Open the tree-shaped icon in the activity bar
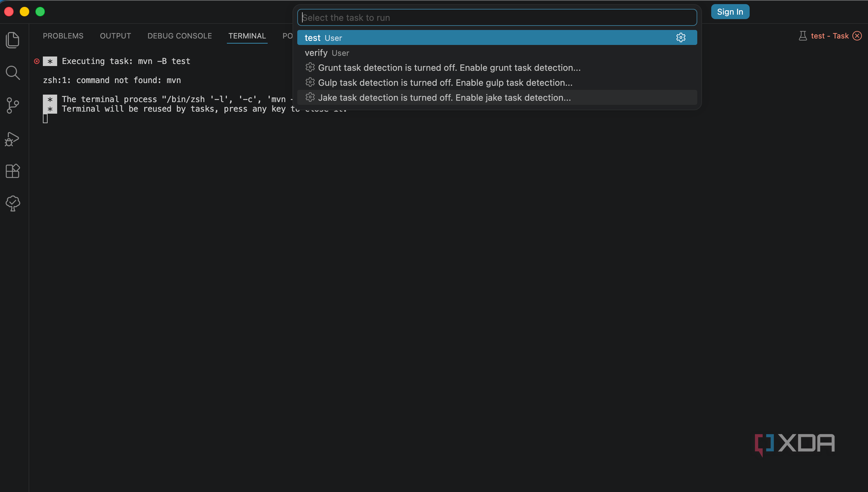Image resolution: width=868 pixels, height=492 pixels. tap(13, 204)
